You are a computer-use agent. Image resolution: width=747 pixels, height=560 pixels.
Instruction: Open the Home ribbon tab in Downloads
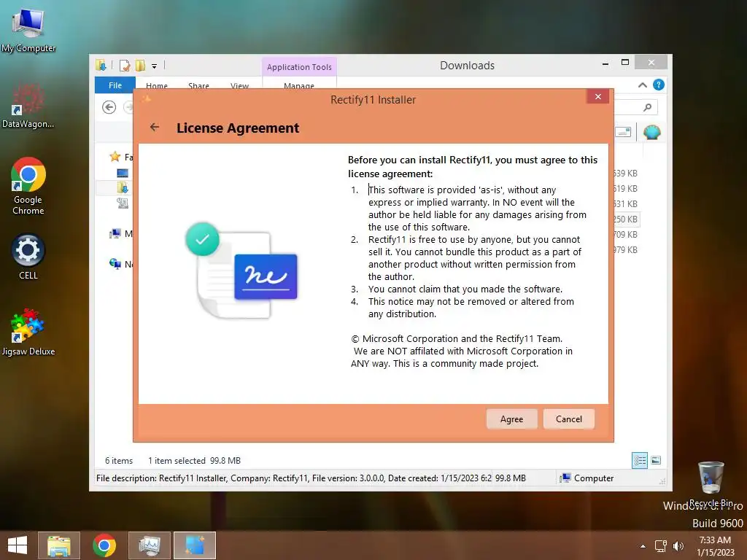[x=157, y=86]
